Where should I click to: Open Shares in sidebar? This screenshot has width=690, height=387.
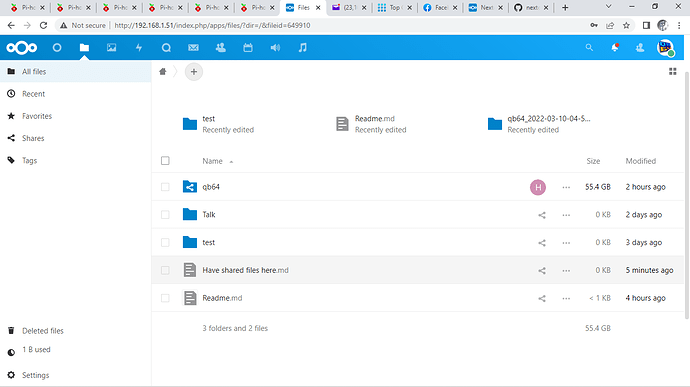pyautogui.click(x=75, y=138)
